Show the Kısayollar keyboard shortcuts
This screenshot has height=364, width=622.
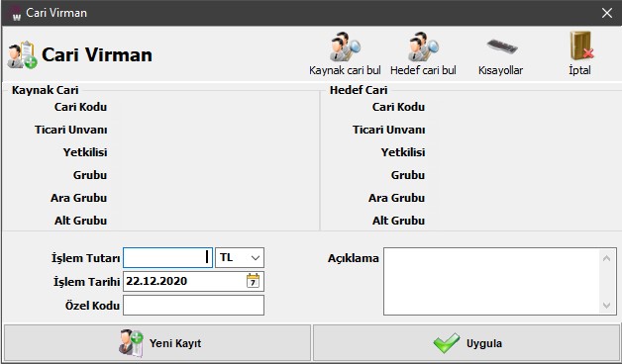click(x=502, y=46)
